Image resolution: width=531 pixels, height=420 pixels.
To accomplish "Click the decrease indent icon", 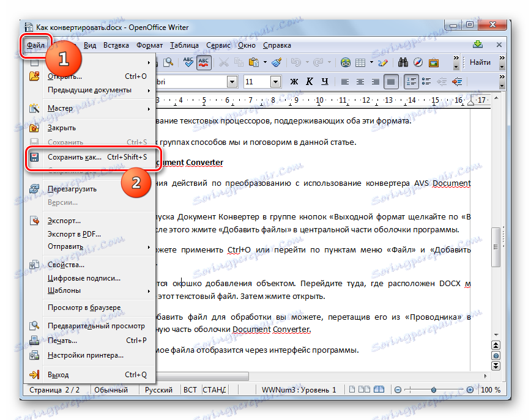I will tap(442, 81).
